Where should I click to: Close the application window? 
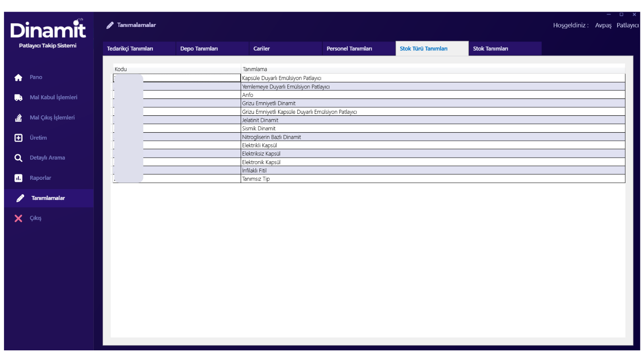coord(634,14)
